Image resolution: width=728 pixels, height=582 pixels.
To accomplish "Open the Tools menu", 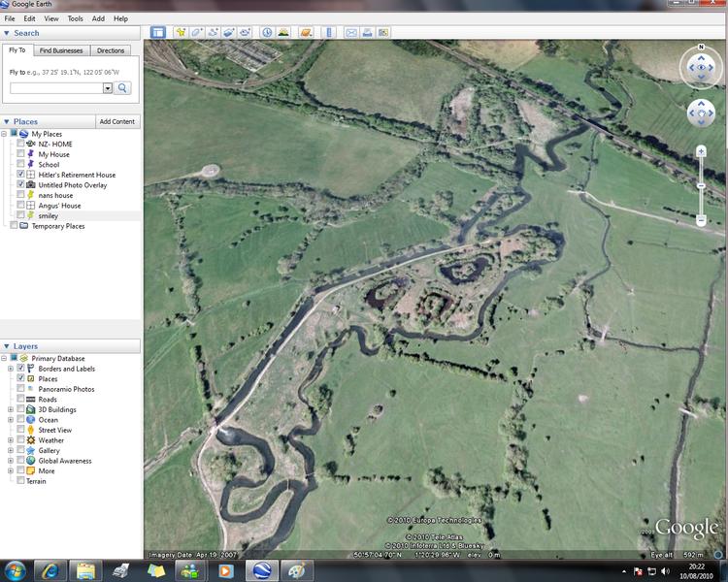I will pos(76,18).
